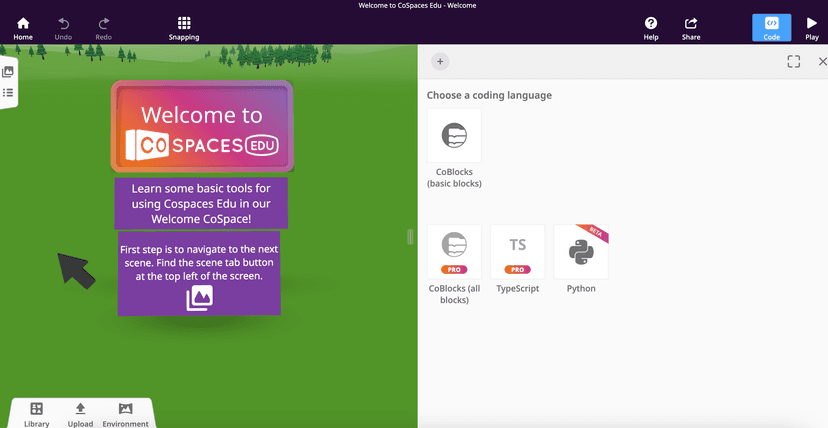828x428 pixels.
Task: Click the Redo arrow
Action: [x=104, y=28]
